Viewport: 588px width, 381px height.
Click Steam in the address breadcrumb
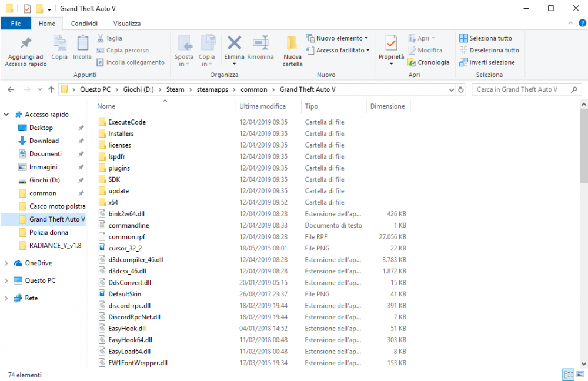[175, 89]
